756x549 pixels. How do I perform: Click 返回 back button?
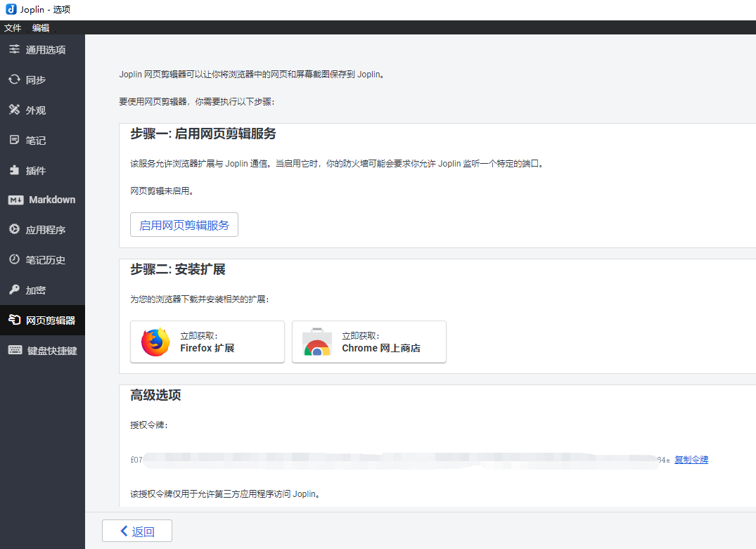click(x=137, y=531)
